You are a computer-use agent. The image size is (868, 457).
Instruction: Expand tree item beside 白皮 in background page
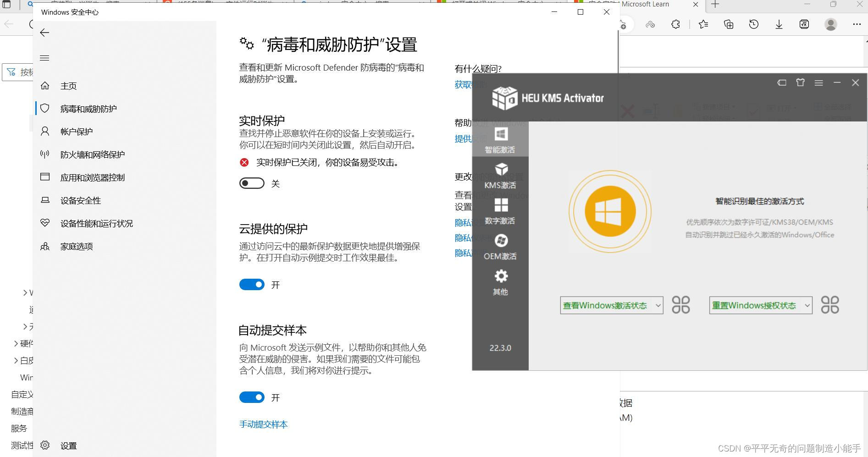click(16, 360)
